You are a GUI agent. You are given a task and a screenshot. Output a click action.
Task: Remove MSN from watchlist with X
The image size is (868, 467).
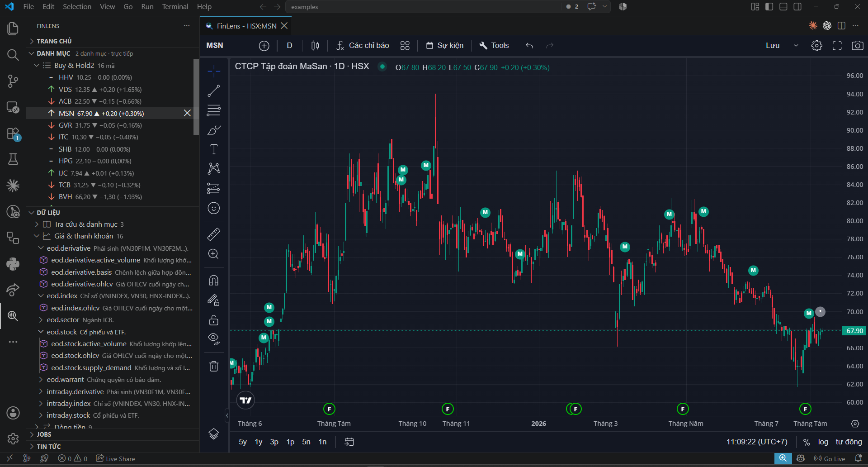(187, 113)
